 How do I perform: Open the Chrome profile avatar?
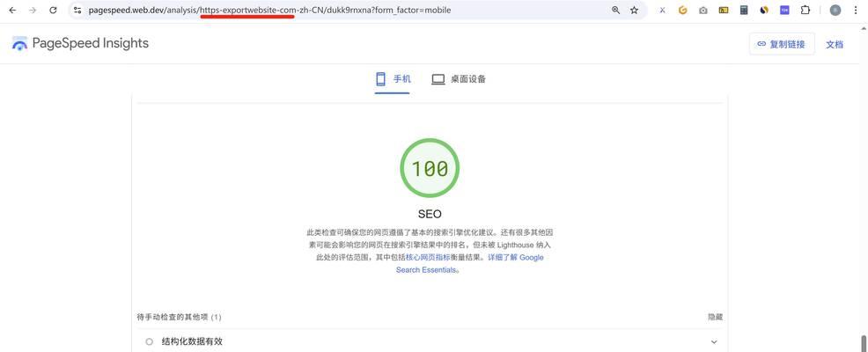click(x=835, y=10)
